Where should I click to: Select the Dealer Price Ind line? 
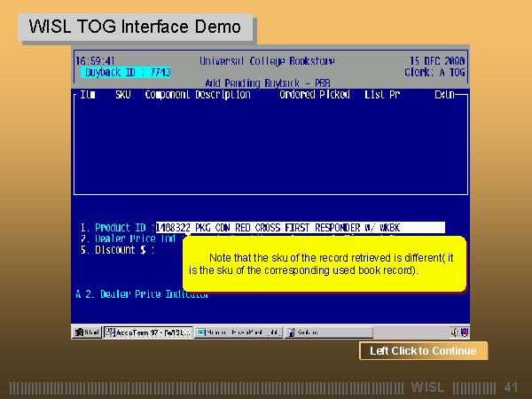click(x=130, y=239)
